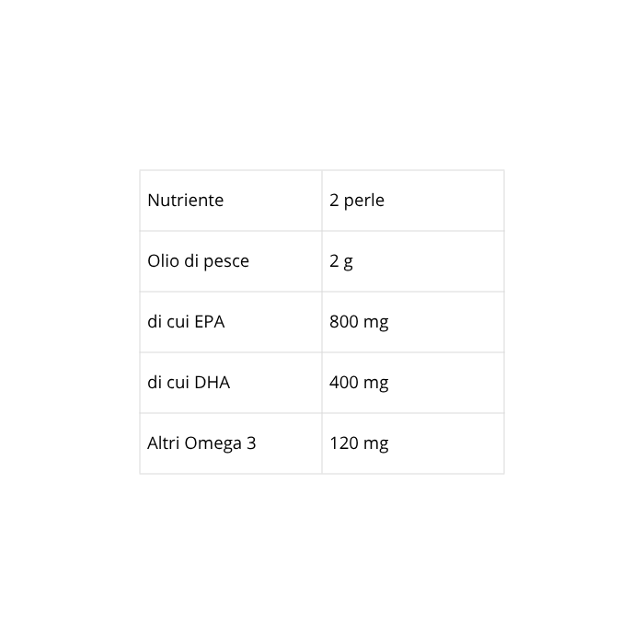Click the '400 mg' value cell

point(359,383)
